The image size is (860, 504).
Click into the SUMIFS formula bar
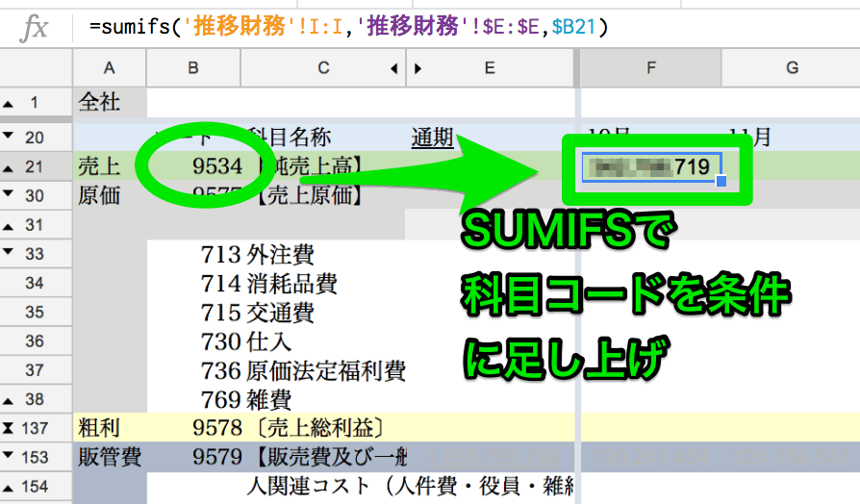point(467,27)
